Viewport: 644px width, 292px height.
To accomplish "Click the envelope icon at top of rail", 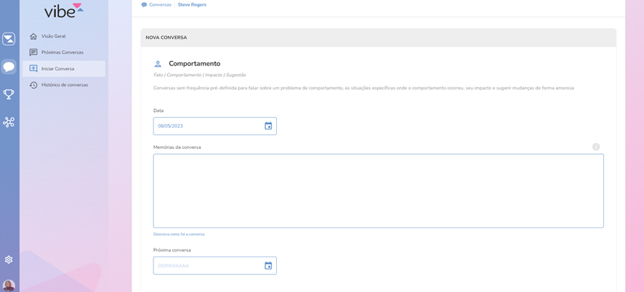I will [9, 39].
